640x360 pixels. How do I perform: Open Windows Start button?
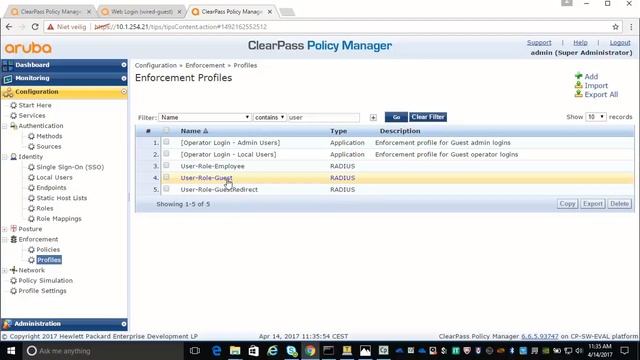(11, 351)
